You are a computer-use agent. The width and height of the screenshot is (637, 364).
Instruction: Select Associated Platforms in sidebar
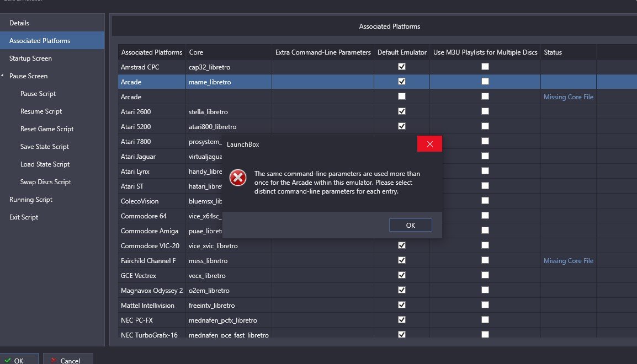coord(52,41)
